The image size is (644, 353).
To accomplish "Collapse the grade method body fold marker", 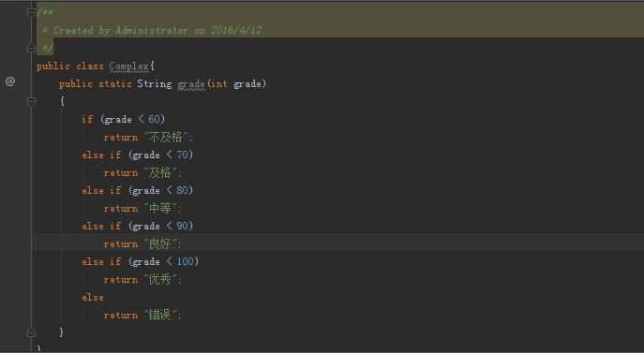I will click(31, 101).
